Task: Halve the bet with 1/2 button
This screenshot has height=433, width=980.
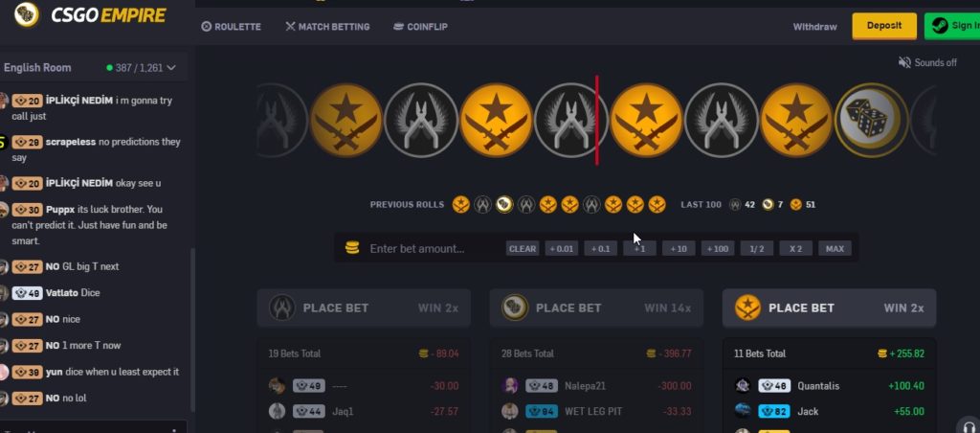Action: [x=757, y=248]
